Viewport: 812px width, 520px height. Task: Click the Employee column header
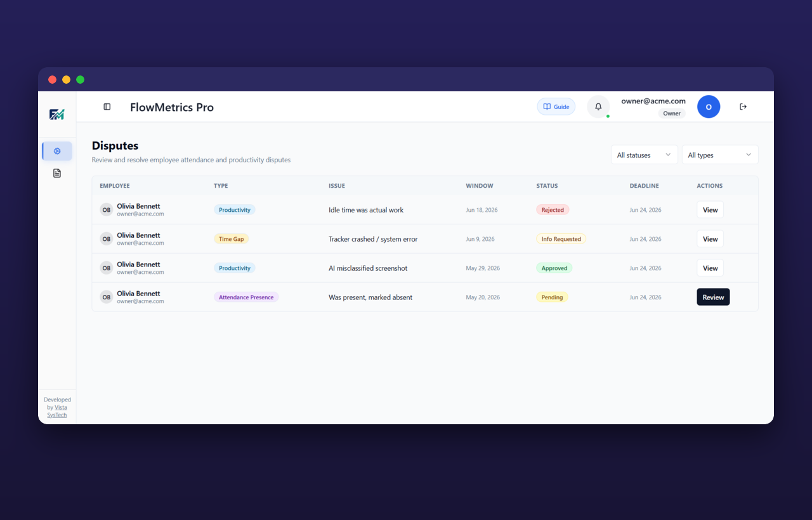(115, 186)
